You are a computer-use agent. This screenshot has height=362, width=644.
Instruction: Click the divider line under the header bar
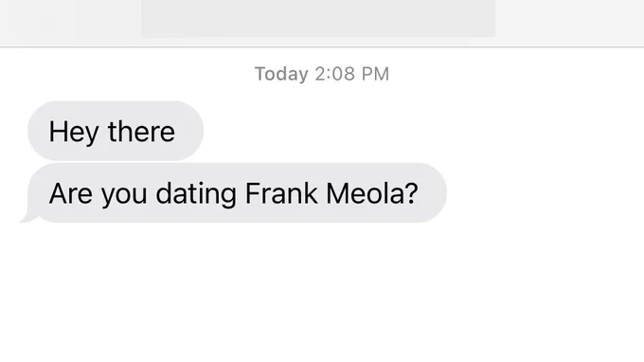click(x=322, y=46)
